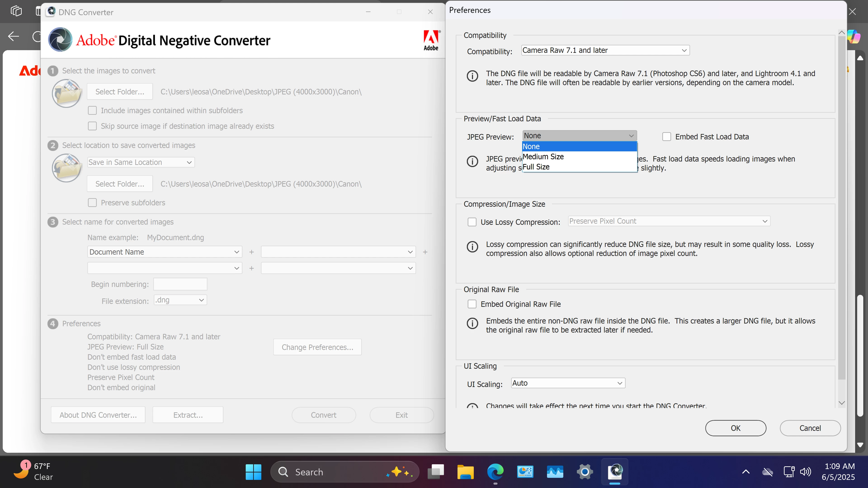The width and height of the screenshot is (868, 488).
Task: Open the Compatibility dropdown
Action: (605, 50)
